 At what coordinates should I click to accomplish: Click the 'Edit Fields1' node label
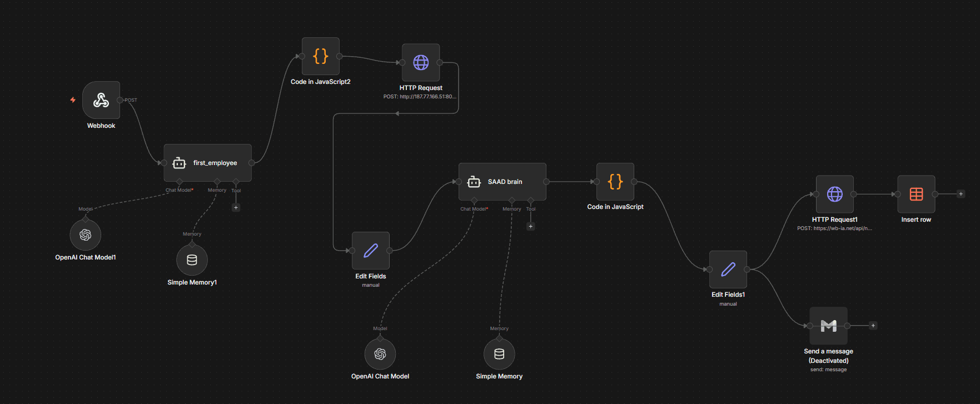click(x=728, y=295)
